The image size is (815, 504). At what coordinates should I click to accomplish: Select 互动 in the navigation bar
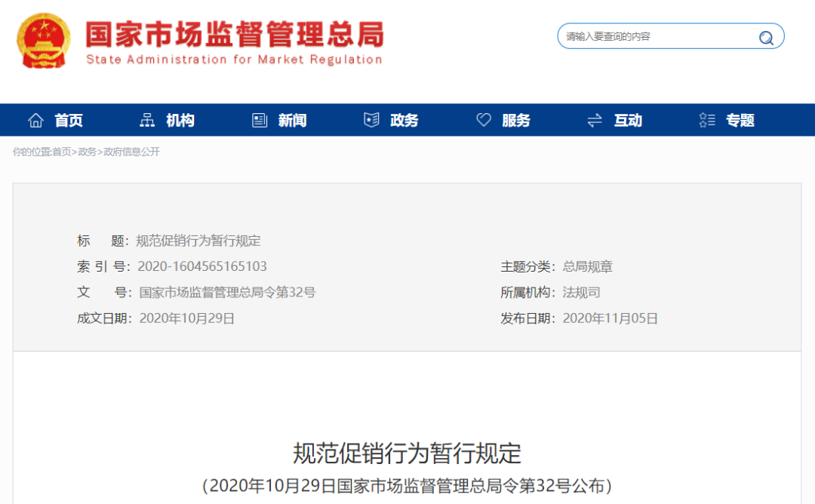[x=628, y=120]
